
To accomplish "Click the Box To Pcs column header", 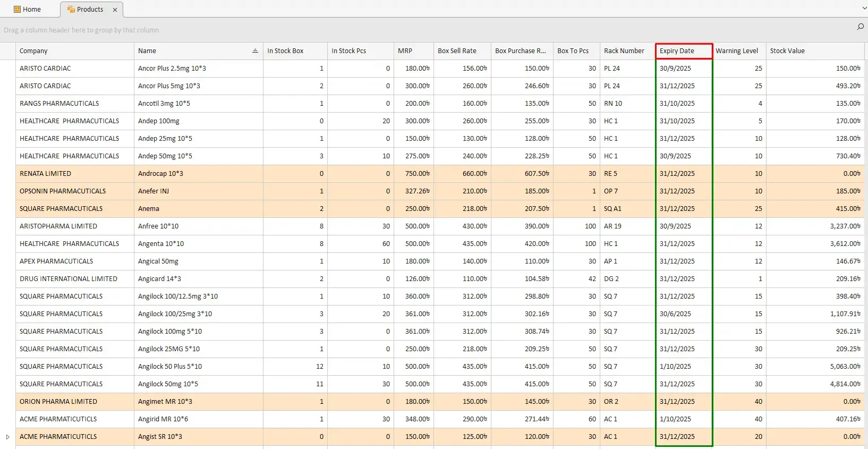I will point(576,51).
